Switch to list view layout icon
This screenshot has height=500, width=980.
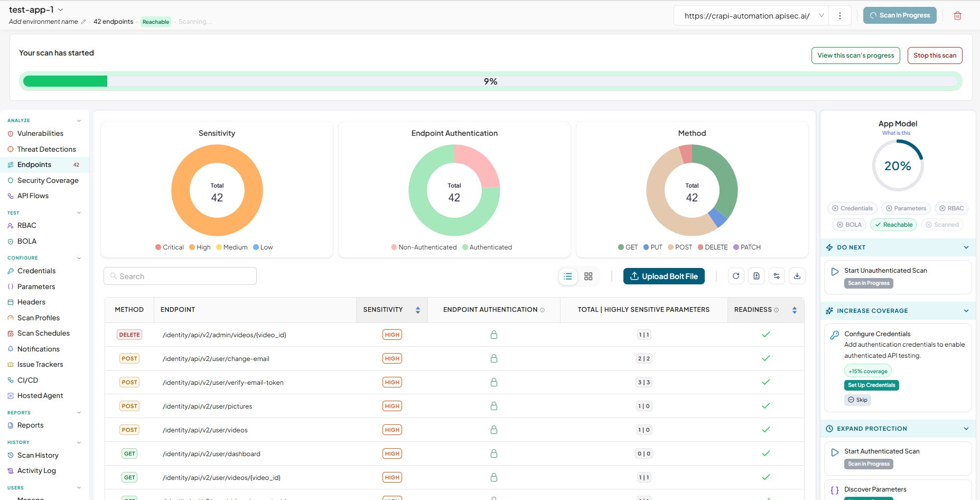click(568, 276)
